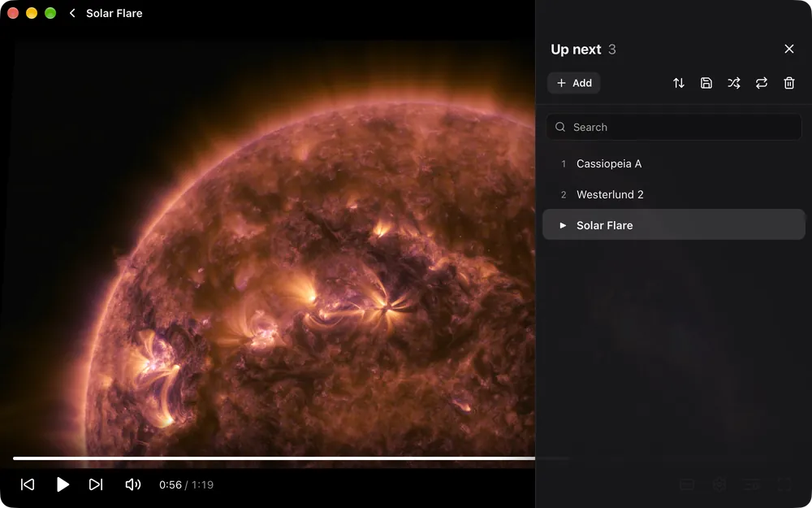Skip to the next track

[x=96, y=484]
